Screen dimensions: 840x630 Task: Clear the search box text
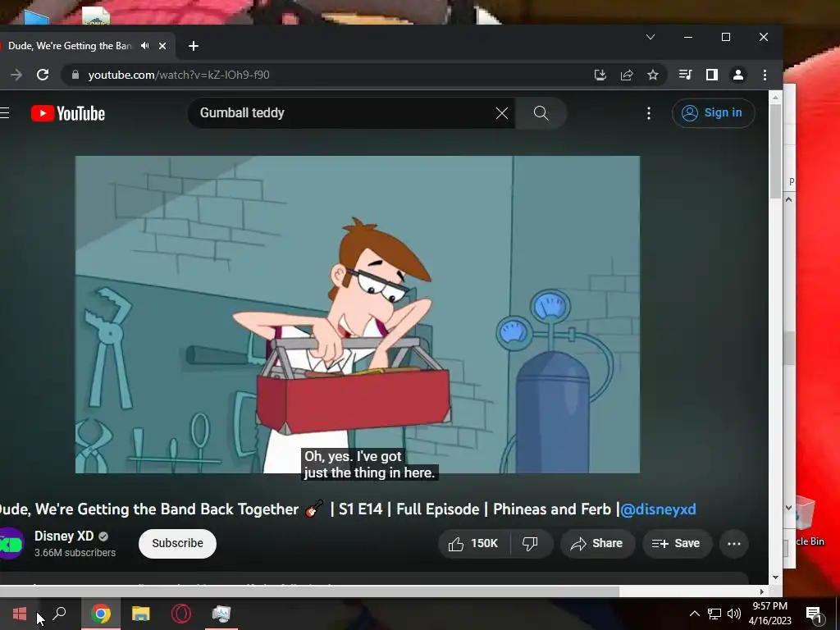coord(501,113)
